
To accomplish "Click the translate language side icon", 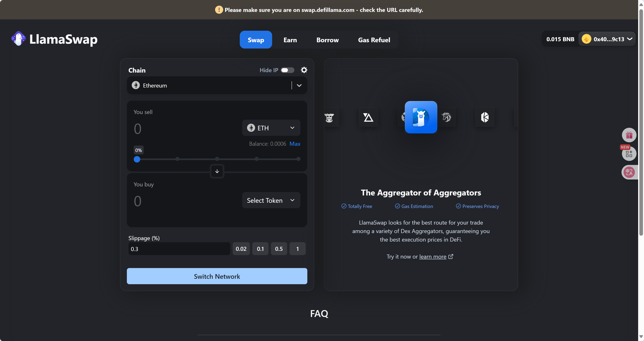I will click(x=629, y=172).
